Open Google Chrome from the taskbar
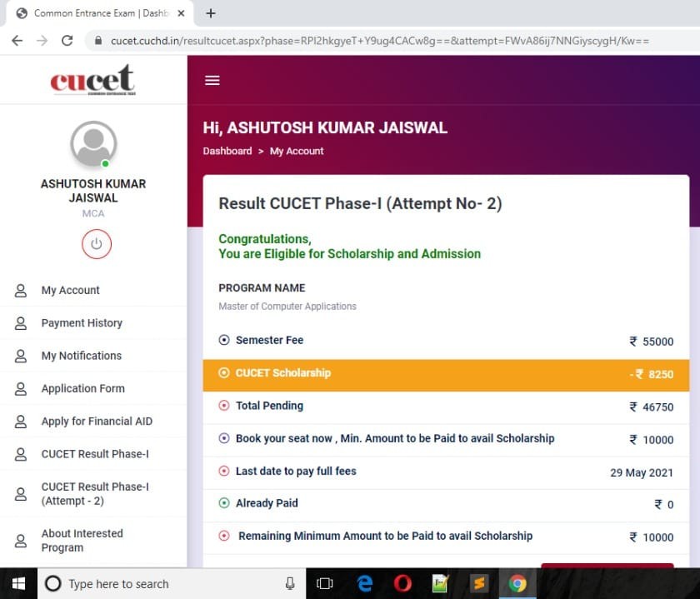Screen dimensions: 700x599 517,583
